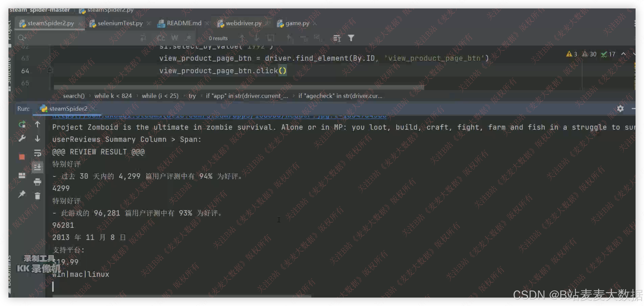Click the filter search results icon

[x=351, y=38]
